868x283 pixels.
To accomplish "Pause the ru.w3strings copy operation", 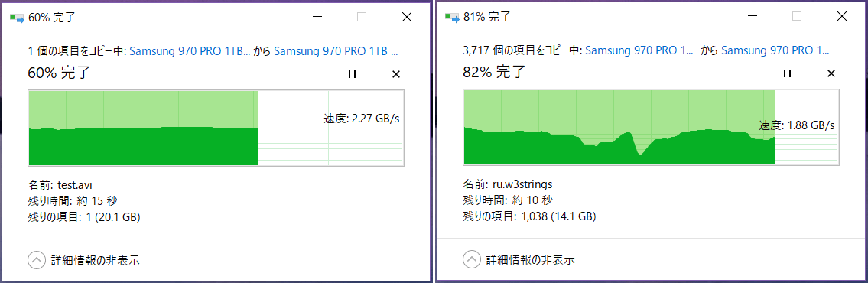I will [x=787, y=73].
